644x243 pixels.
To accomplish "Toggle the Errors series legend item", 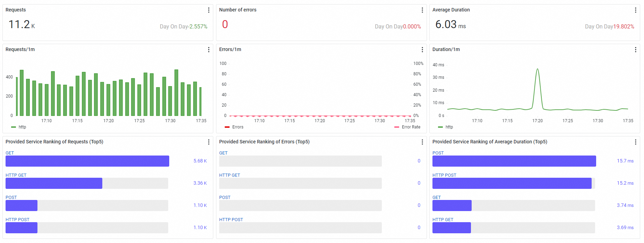I will tap(234, 127).
